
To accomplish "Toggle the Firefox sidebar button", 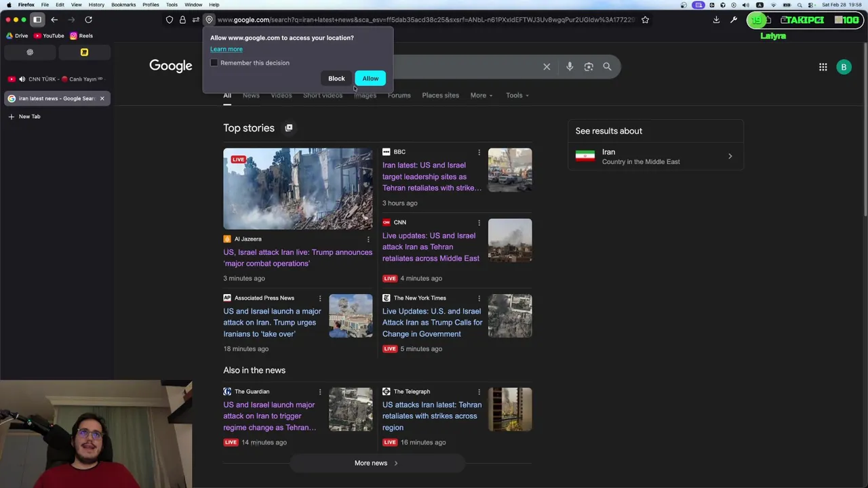I will click(x=37, y=20).
